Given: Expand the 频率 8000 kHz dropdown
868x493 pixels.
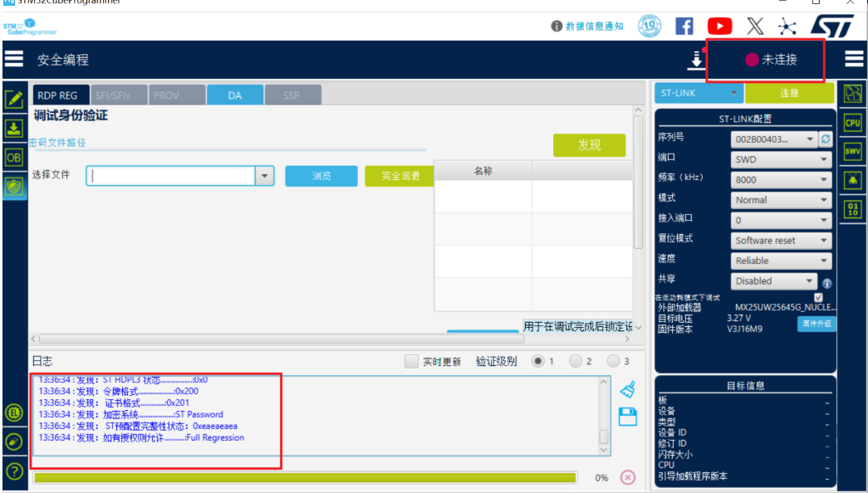Looking at the screenshot, I should 781,179.
